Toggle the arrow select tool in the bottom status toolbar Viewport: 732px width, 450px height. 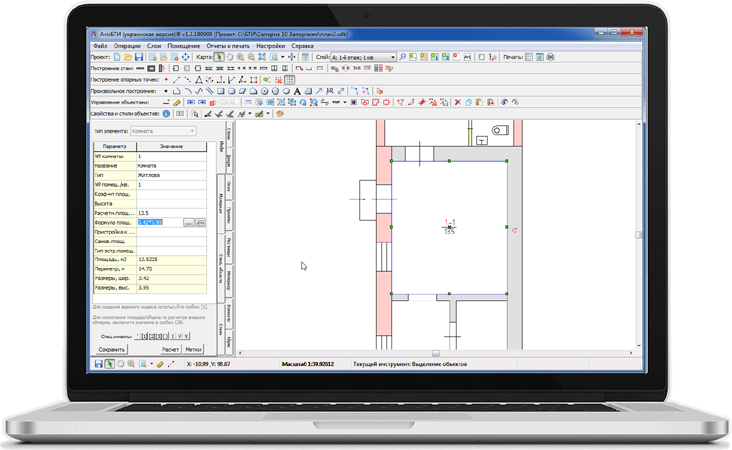pyautogui.click(x=110, y=364)
